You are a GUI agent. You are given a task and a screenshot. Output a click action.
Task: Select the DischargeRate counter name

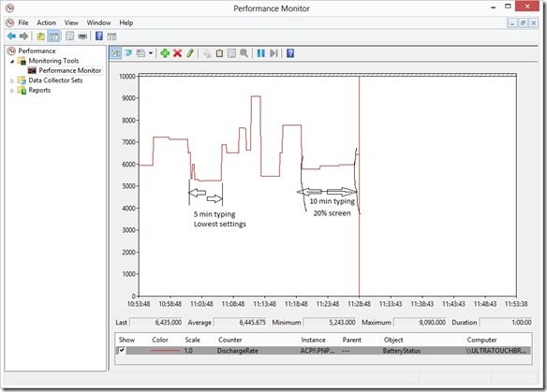click(x=238, y=351)
